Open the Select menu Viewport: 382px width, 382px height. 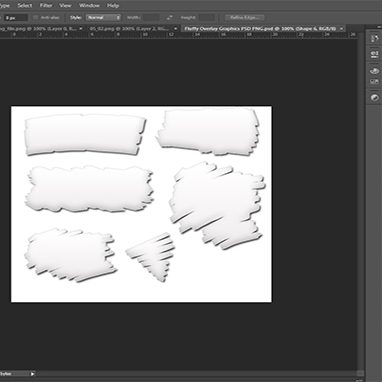(x=25, y=5)
